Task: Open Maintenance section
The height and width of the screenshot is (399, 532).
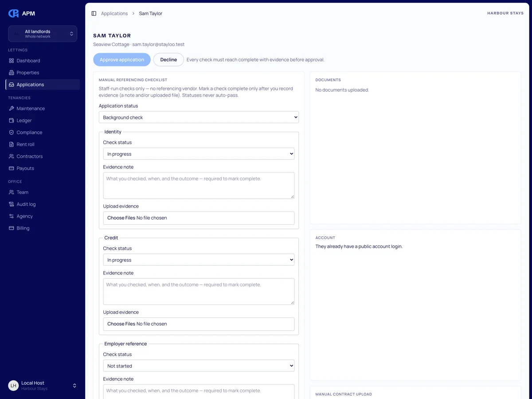Action: [43, 109]
